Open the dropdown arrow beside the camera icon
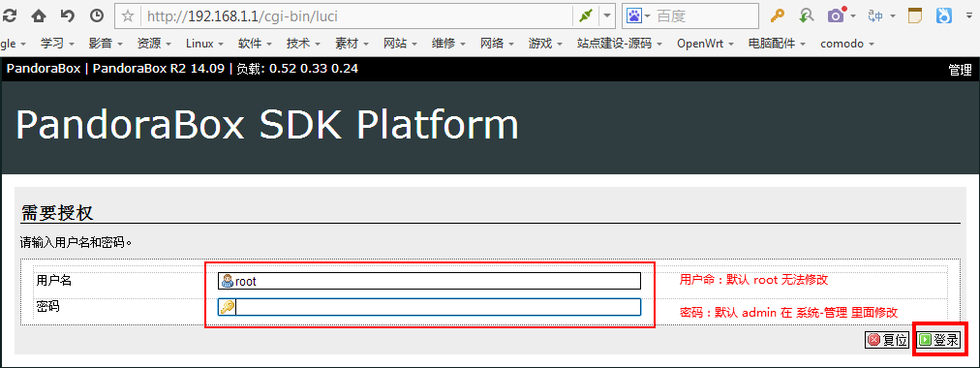980x368 pixels. coord(853,15)
